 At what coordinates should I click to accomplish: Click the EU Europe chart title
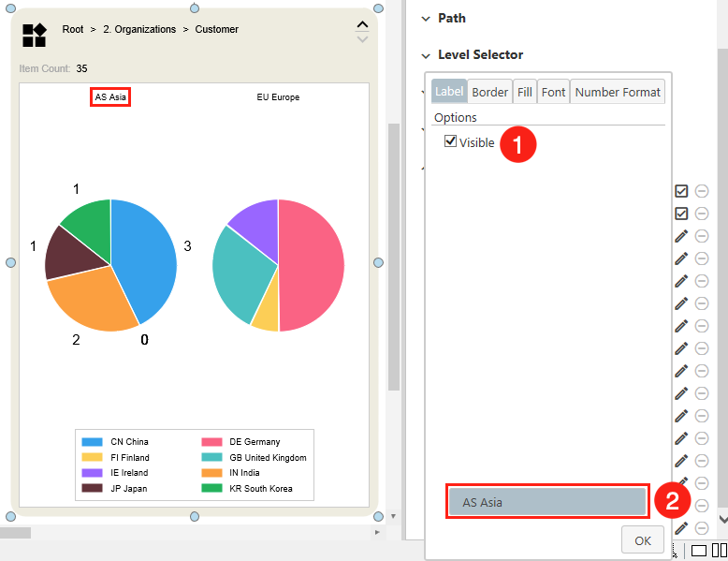click(278, 97)
